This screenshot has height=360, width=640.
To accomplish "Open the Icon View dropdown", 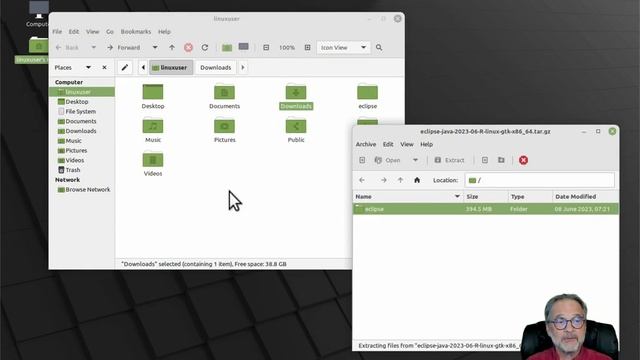I will coord(343,48).
